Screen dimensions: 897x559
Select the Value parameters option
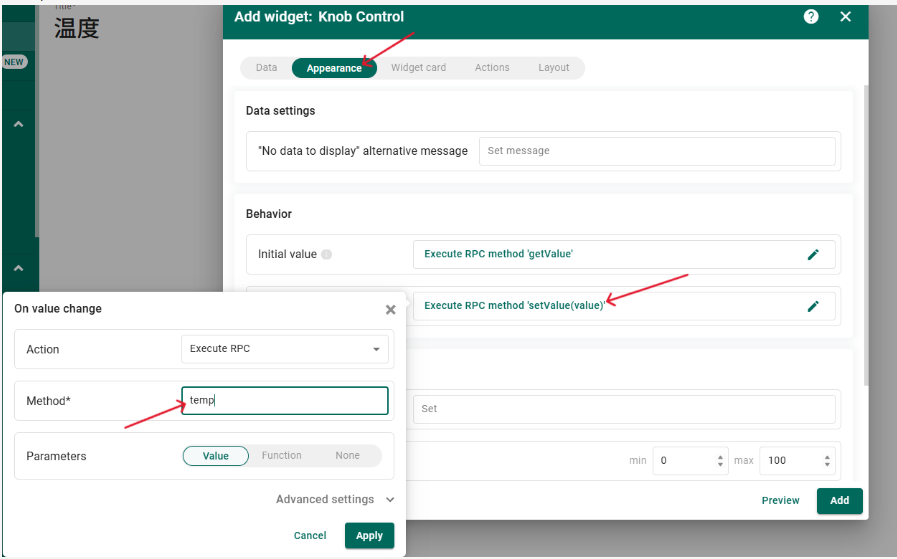[x=216, y=456]
